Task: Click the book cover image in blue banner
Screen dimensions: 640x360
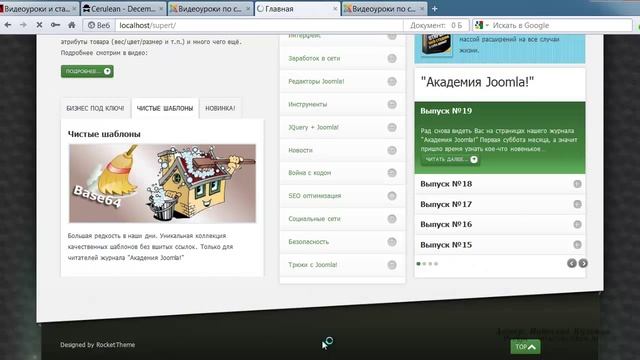Action: click(x=436, y=44)
